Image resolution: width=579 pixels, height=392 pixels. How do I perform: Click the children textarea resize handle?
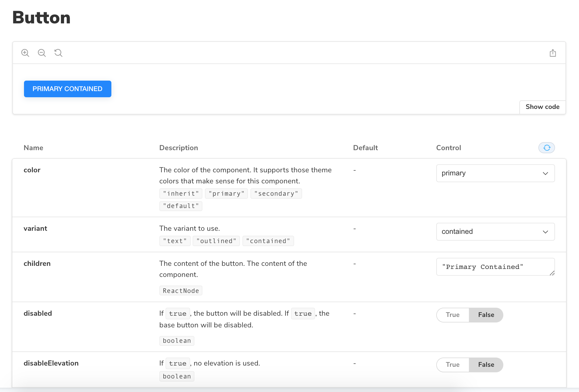click(552, 273)
